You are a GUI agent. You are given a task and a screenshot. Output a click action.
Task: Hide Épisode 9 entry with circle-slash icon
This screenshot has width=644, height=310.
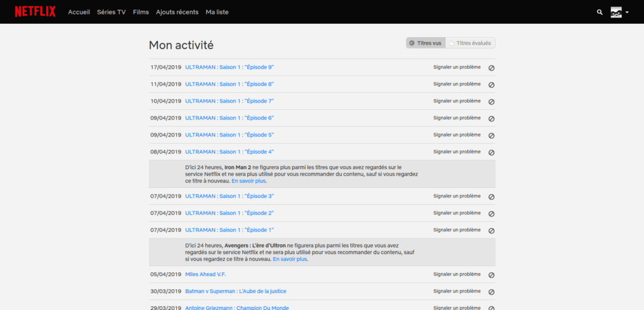(x=491, y=68)
